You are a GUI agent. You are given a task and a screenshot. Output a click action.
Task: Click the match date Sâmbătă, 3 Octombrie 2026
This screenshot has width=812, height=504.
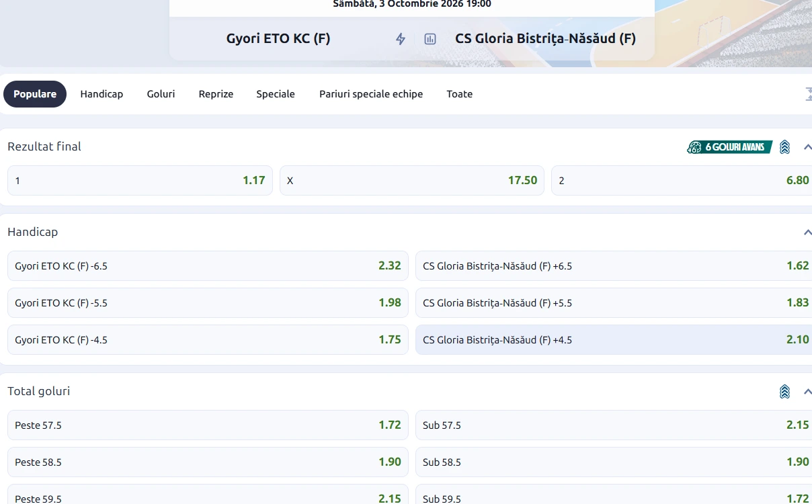click(412, 4)
